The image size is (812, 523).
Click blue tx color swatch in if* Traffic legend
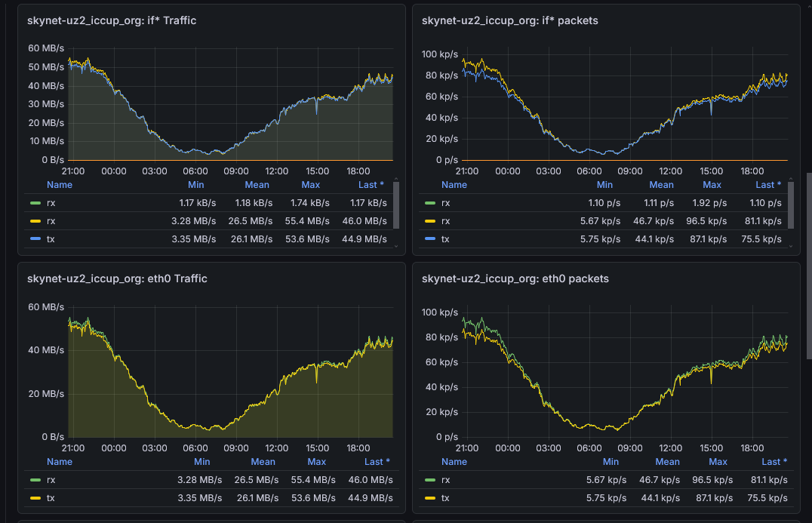point(35,239)
